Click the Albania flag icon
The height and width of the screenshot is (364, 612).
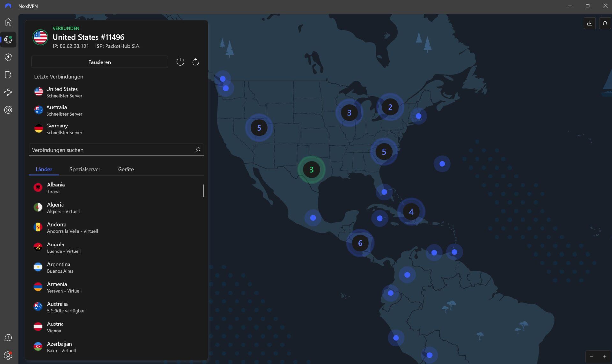click(38, 187)
